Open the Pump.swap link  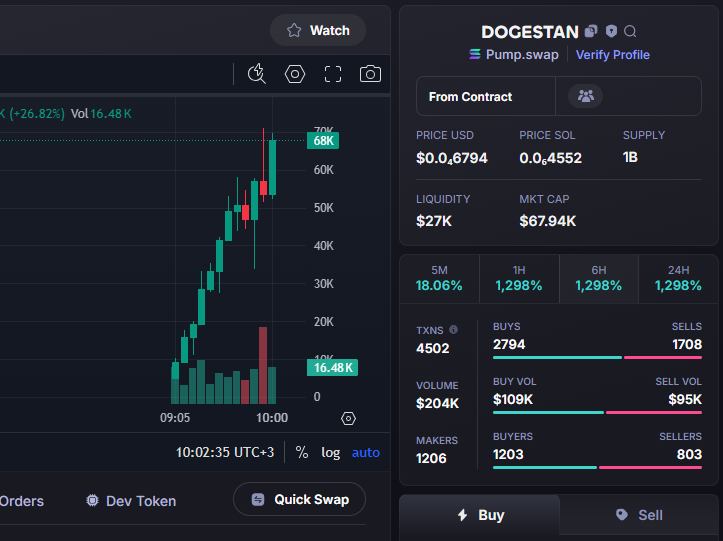(x=522, y=54)
